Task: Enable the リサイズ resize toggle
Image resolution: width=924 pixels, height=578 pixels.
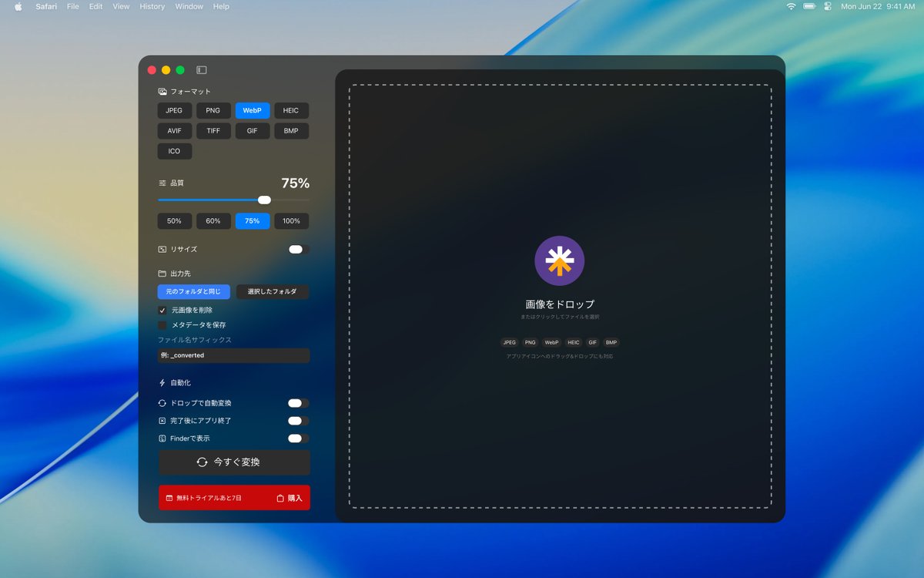Action: click(x=299, y=250)
